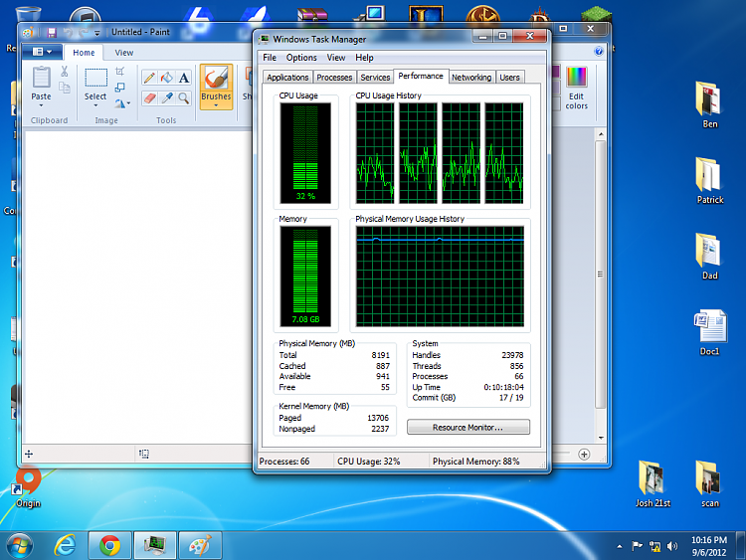Open Customize Quick Access Toolbar dropdown
746x560 pixels.
point(97,33)
